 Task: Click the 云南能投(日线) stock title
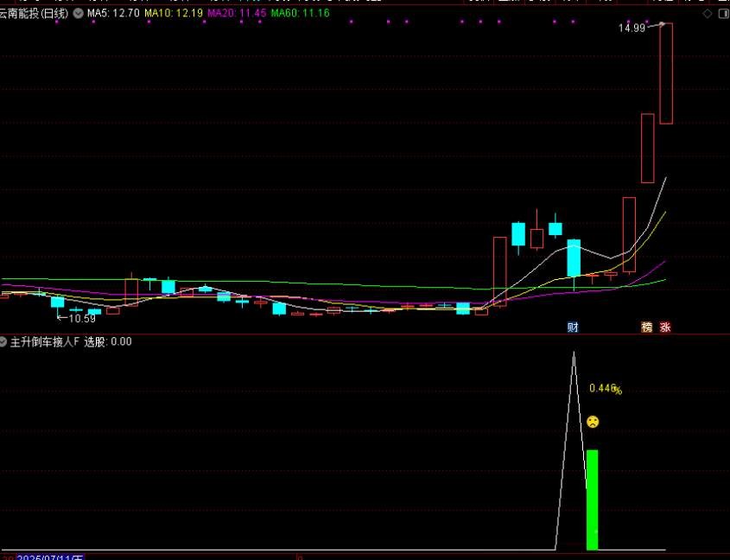35,14
